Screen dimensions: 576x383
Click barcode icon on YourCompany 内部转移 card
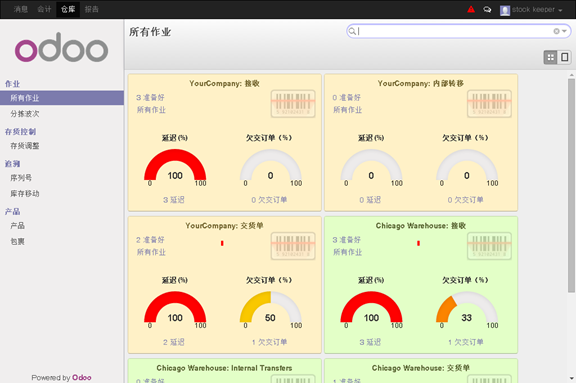(489, 104)
